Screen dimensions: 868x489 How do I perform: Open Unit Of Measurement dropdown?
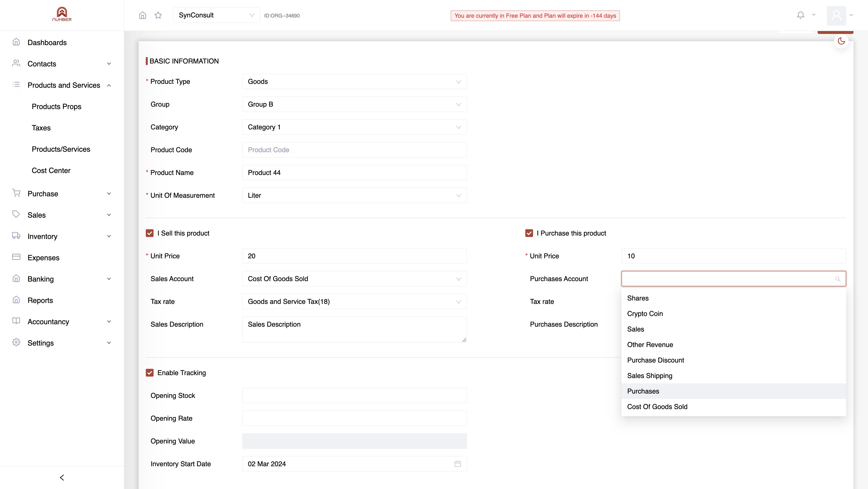[354, 196]
